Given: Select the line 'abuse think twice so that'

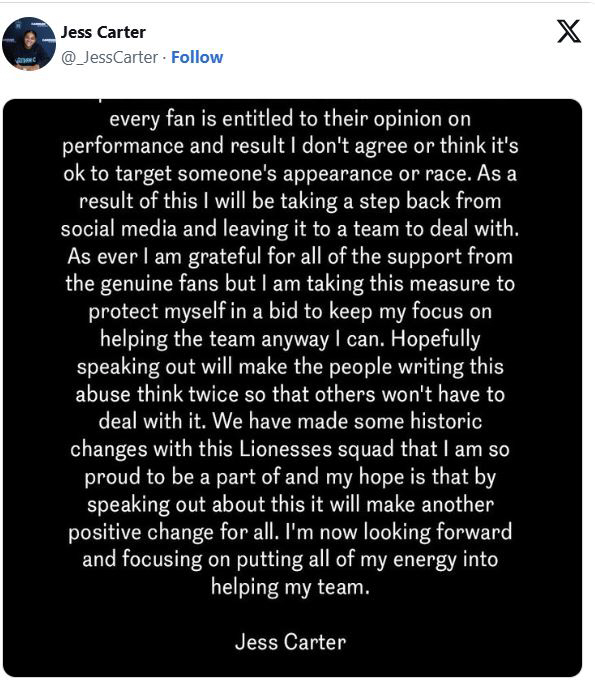Looking at the screenshot, I should pyautogui.click(x=290, y=394).
